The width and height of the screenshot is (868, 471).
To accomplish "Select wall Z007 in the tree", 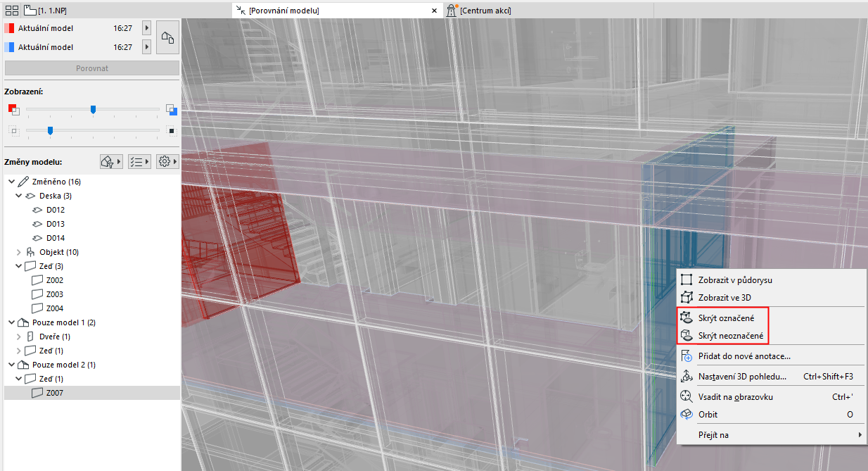I will coord(92,393).
